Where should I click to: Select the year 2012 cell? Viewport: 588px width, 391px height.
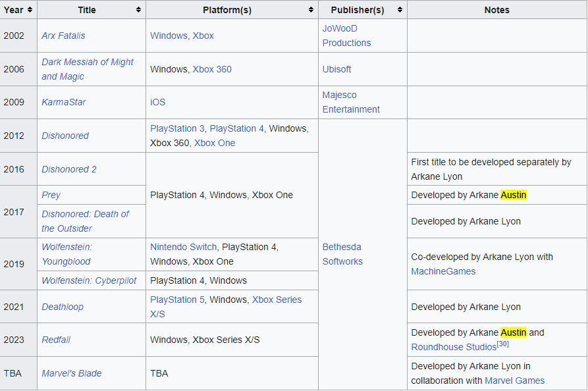click(x=18, y=136)
